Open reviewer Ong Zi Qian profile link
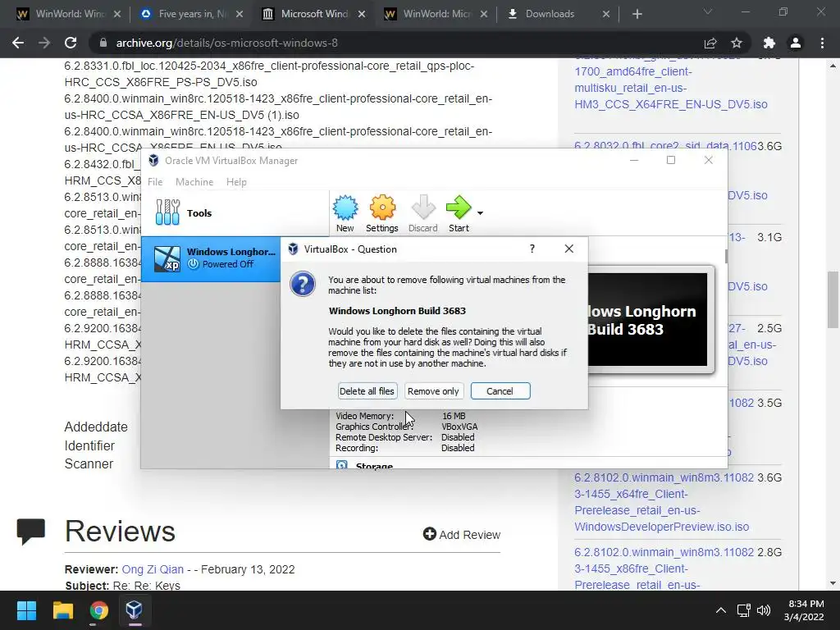Image resolution: width=840 pixels, height=630 pixels. click(x=153, y=569)
